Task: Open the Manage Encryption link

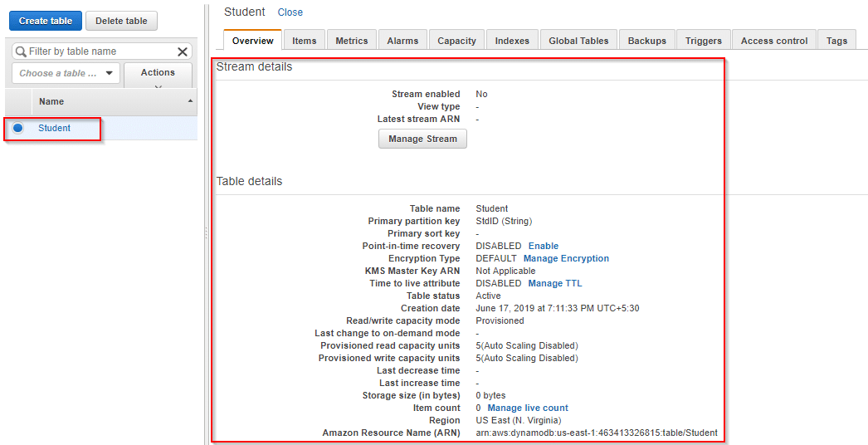Action: tap(566, 258)
